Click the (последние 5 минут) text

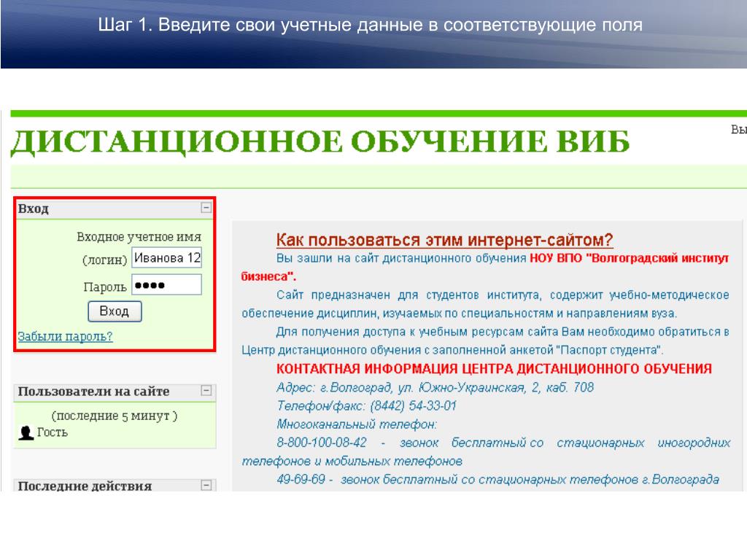pos(115,416)
